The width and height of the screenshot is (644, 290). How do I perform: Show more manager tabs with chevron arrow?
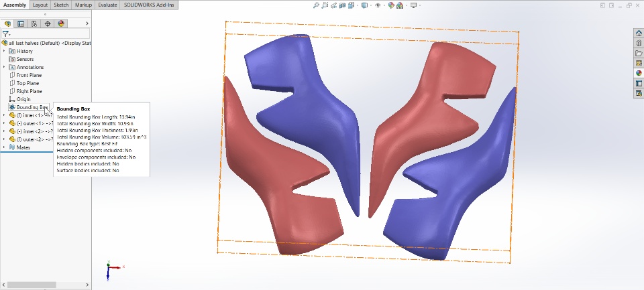[x=87, y=23]
